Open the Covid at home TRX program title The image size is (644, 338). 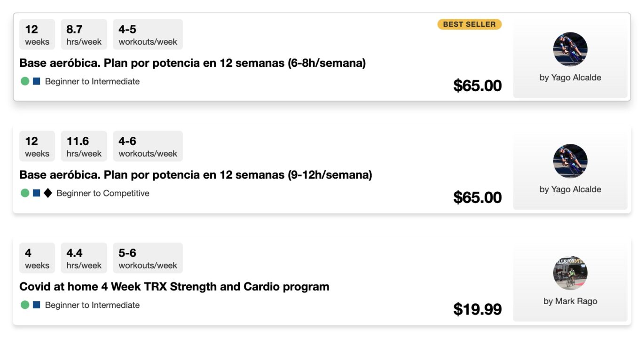coord(174,286)
